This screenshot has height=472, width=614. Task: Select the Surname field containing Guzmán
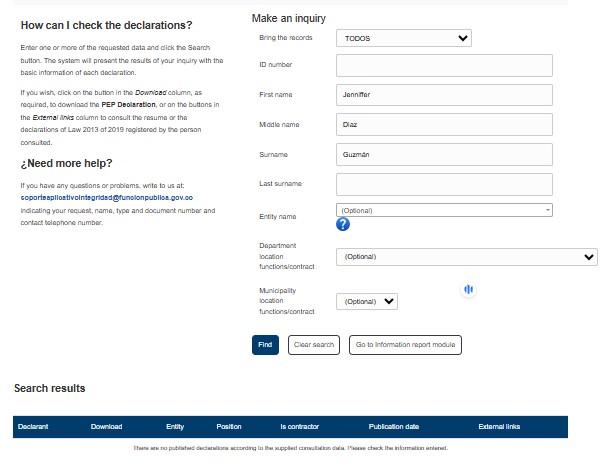click(x=444, y=155)
